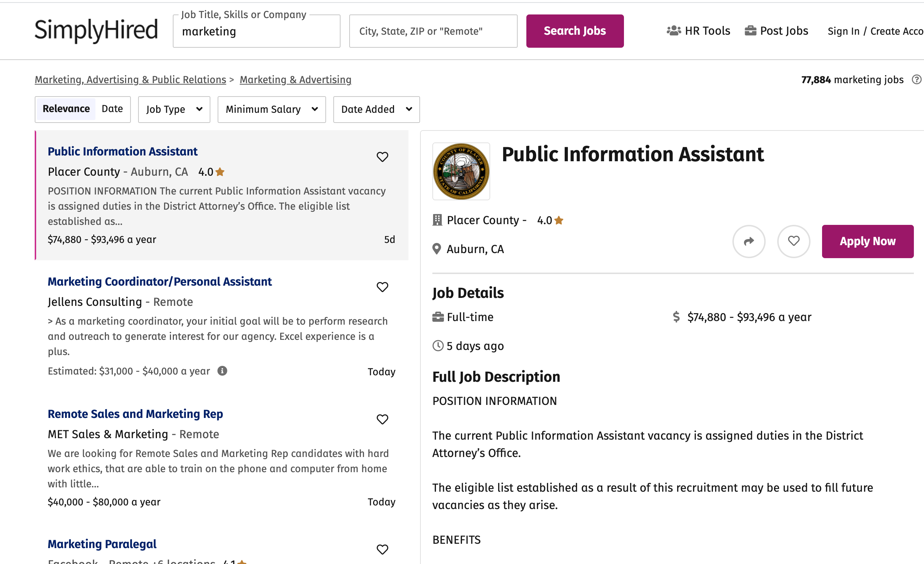
Task: Click the City, State, ZIP location field
Action: pyautogui.click(x=433, y=31)
